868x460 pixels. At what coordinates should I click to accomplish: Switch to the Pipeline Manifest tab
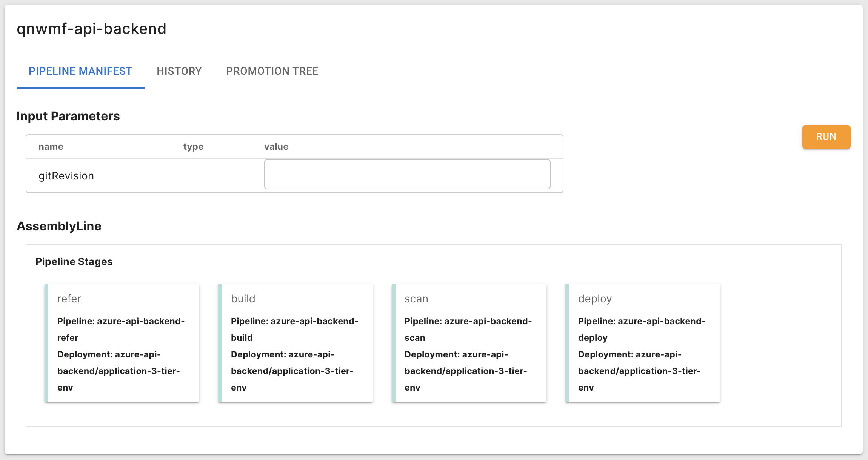click(x=80, y=71)
